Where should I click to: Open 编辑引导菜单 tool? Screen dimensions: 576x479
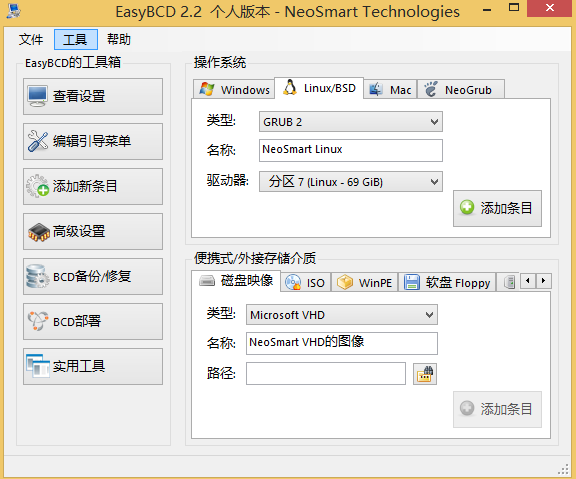(x=93, y=141)
